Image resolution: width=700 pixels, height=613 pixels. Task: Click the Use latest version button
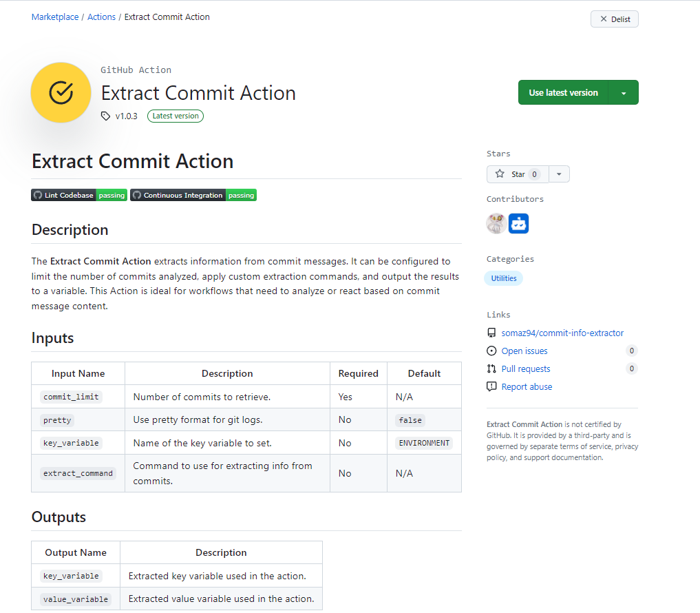pyautogui.click(x=564, y=92)
